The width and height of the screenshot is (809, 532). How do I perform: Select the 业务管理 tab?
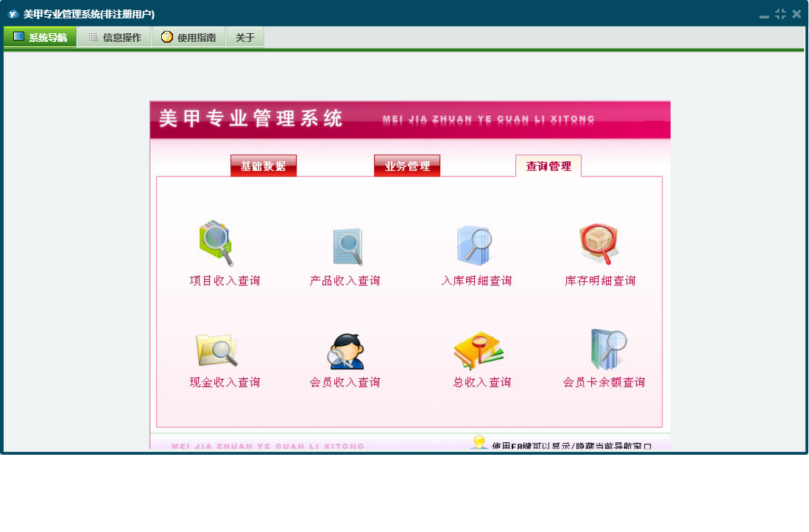(407, 166)
